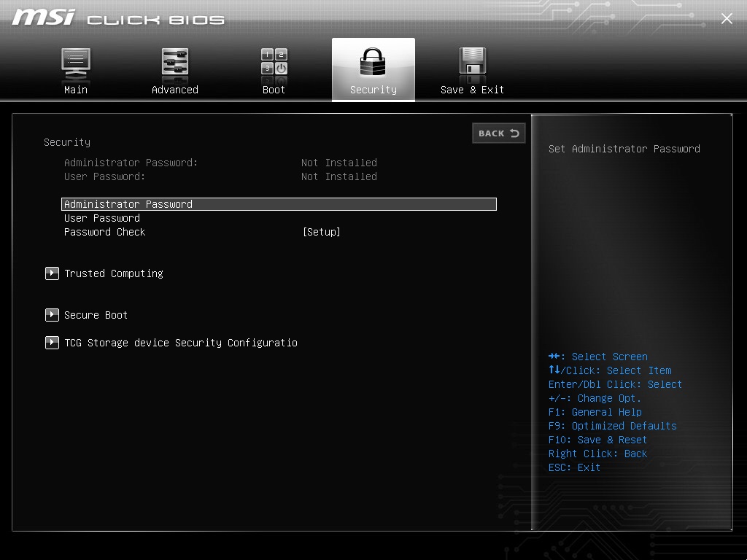Click the arrow icon beside TCG Storage
The height and width of the screenshot is (560, 747).
(52, 343)
